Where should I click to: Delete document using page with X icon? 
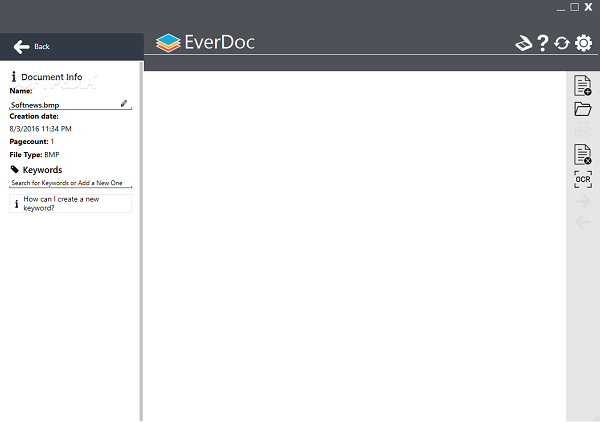(x=582, y=154)
